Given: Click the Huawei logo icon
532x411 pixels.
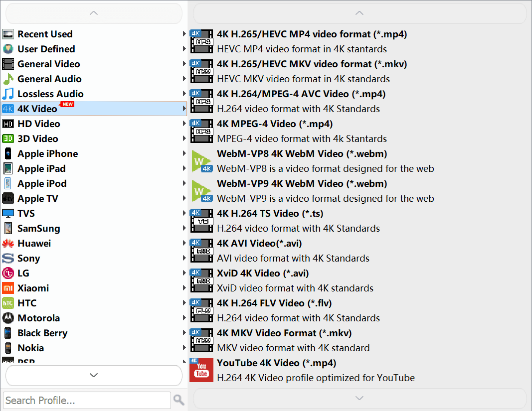Looking at the screenshot, I should tap(8, 243).
